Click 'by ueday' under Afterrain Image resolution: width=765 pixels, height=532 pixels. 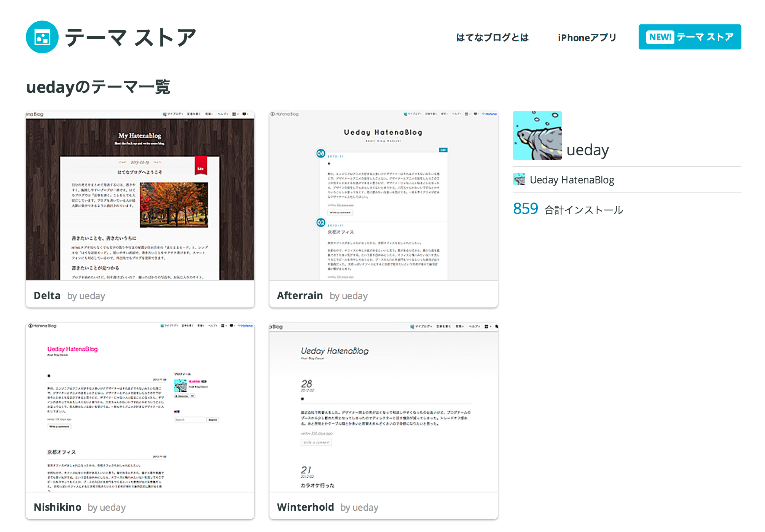click(x=349, y=296)
